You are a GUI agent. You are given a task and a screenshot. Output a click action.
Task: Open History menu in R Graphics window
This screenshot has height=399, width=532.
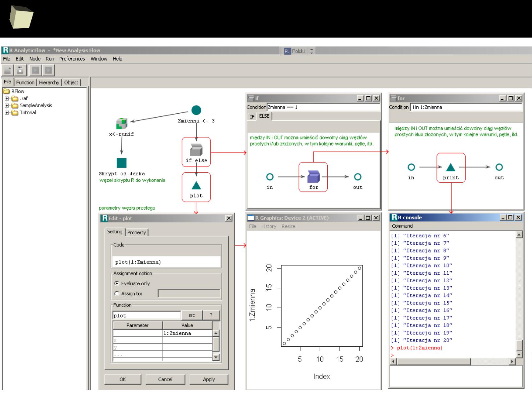click(x=269, y=226)
